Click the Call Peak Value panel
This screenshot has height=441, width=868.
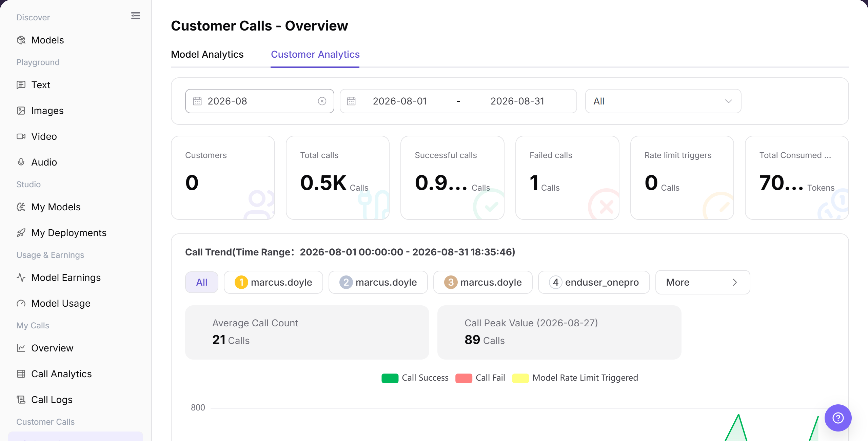pyautogui.click(x=559, y=332)
